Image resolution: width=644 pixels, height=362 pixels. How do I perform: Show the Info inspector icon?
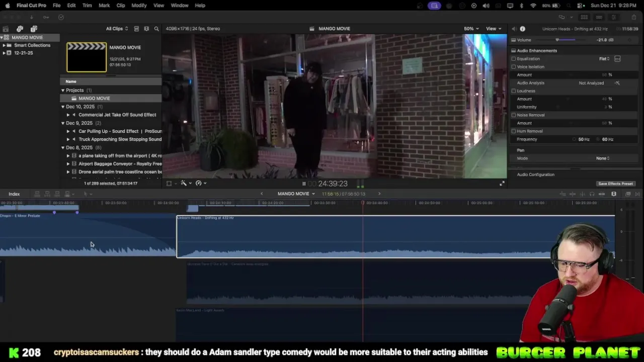coord(522,29)
